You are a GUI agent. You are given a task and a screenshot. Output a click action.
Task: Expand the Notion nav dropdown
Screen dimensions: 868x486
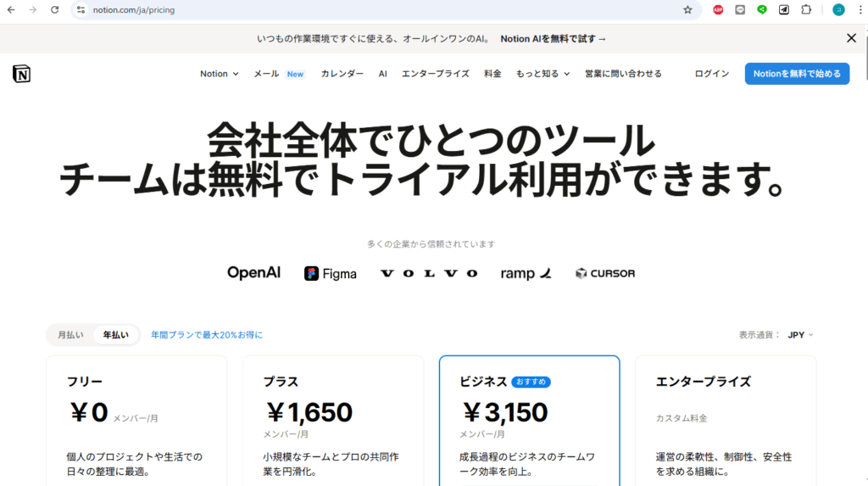pyautogui.click(x=220, y=74)
